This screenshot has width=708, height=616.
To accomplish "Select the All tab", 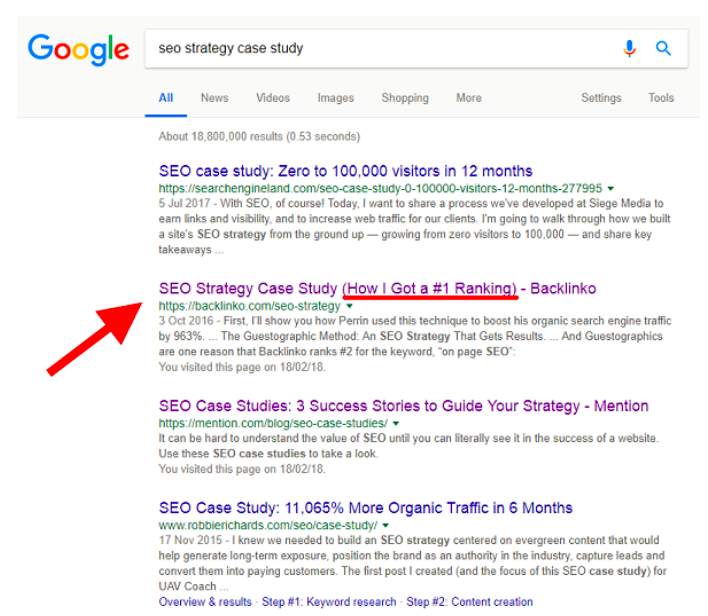I will point(166,98).
